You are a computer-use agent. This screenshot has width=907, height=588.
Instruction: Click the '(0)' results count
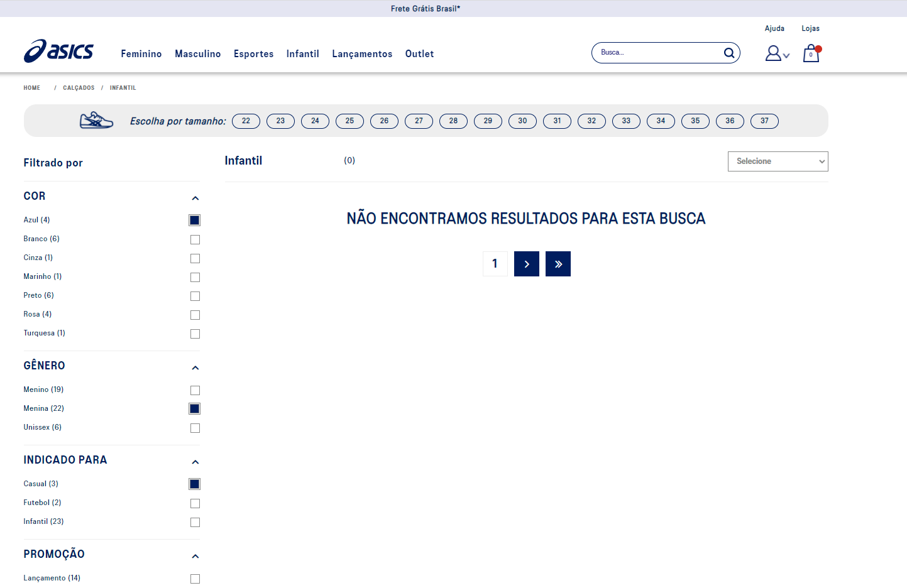(349, 161)
